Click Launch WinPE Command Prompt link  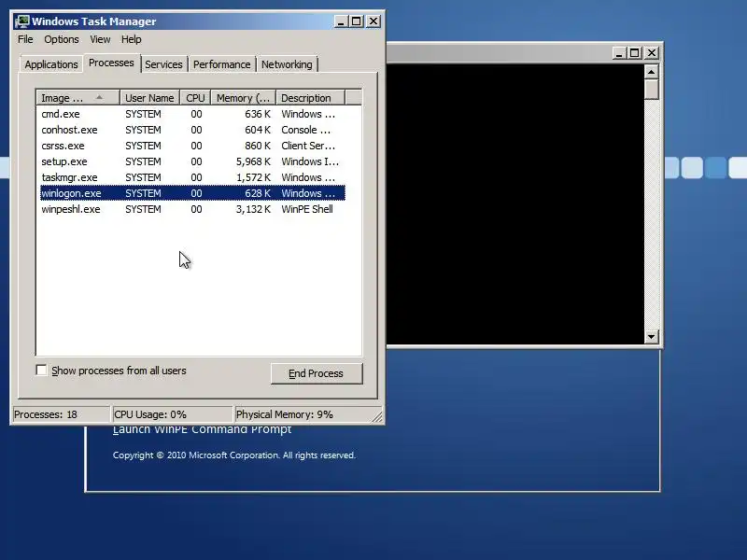[202, 429]
